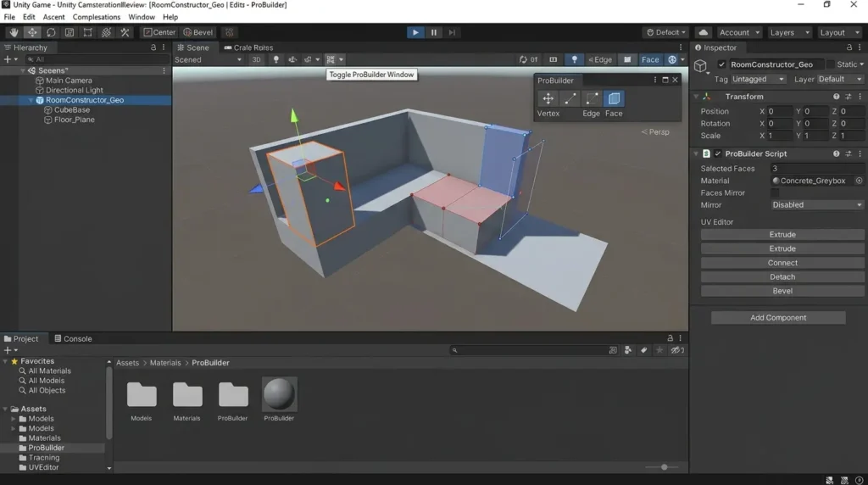Click Add Component

point(778,318)
